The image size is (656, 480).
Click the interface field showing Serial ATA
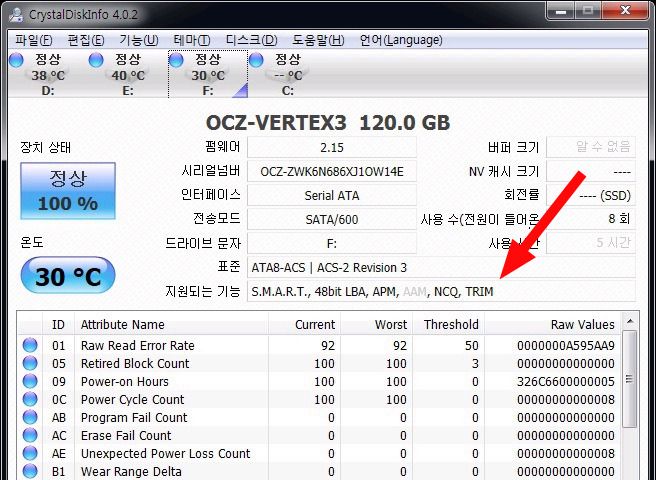[332, 195]
